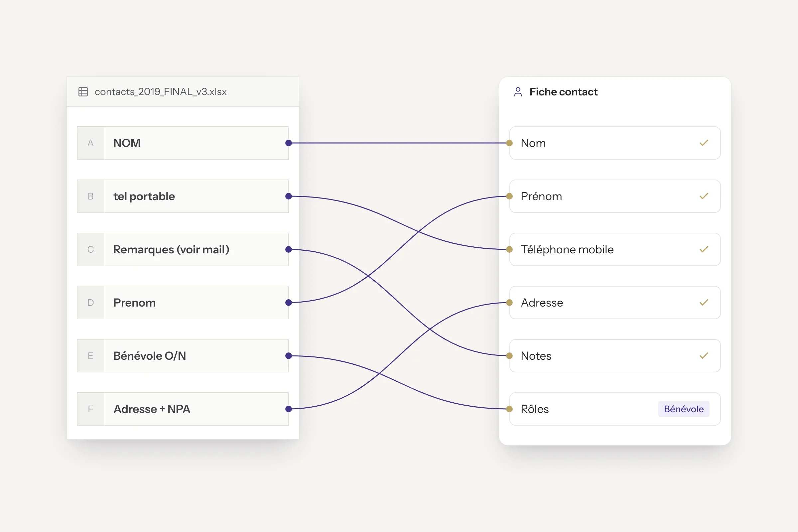Select the Remarques (voir mail) source column

[x=183, y=249]
